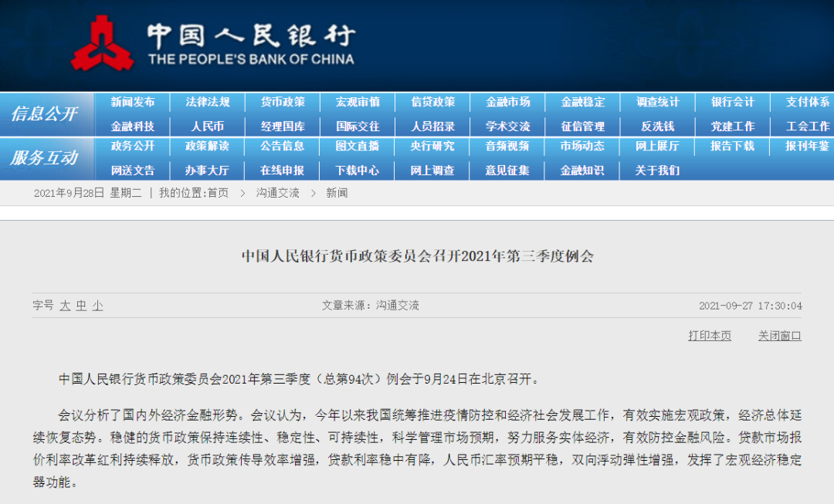
Task: Go to 征信管理 page
Action: click(x=582, y=126)
